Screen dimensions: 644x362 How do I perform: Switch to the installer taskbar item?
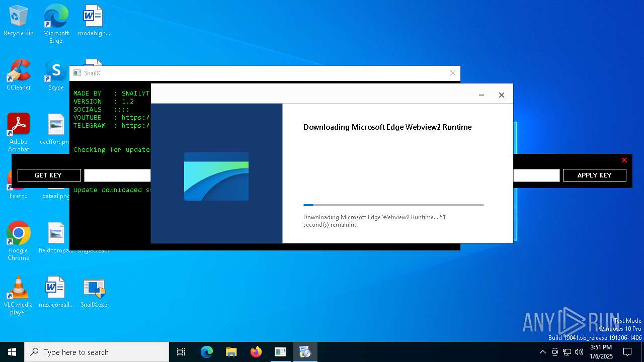tap(305, 352)
